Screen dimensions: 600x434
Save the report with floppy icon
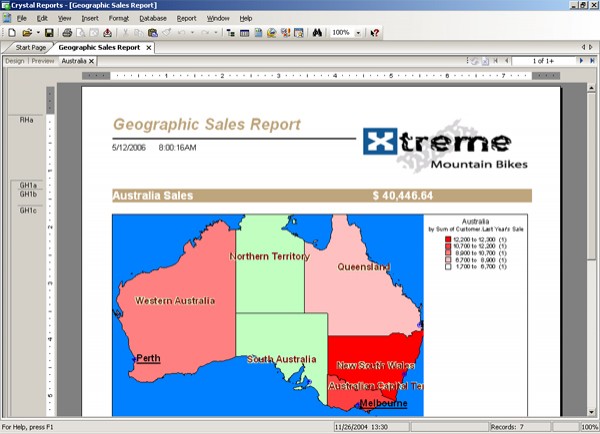tap(49, 33)
